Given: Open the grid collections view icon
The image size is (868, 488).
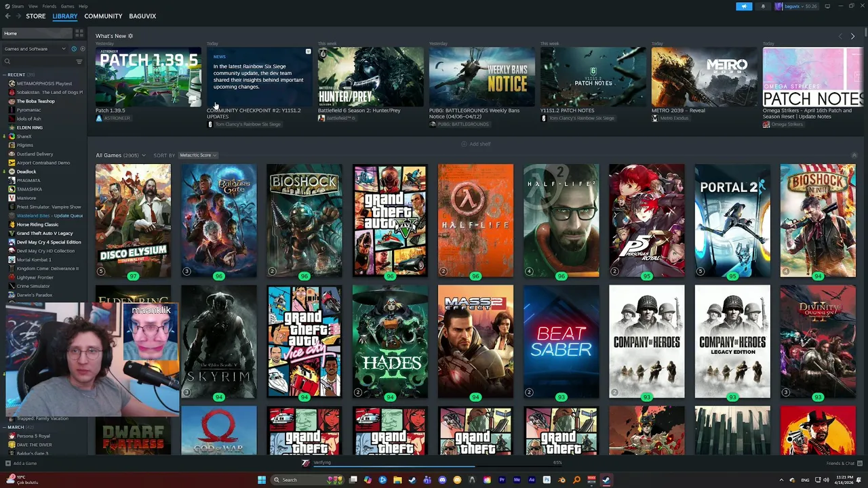Looking at the screenshot, I should tap(79, 33).
